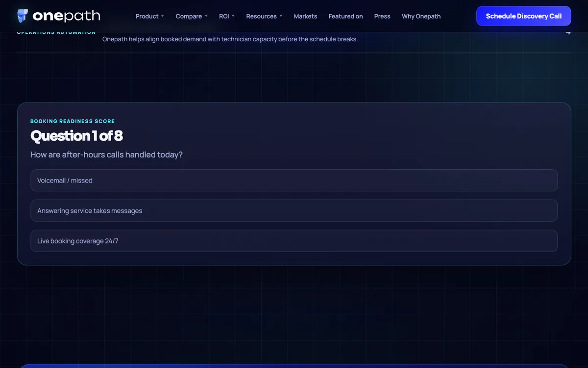The width and height of the screenshot is (588, 368).
Task: Expand the Product dropdown menu
Action: click(150, 16)
